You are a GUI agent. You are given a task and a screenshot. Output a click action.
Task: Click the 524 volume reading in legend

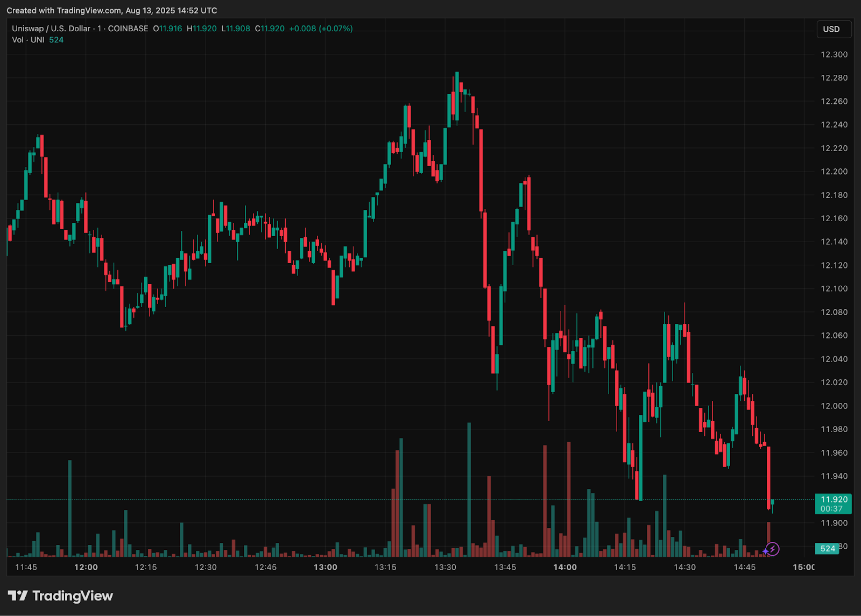tap(57, 40)
